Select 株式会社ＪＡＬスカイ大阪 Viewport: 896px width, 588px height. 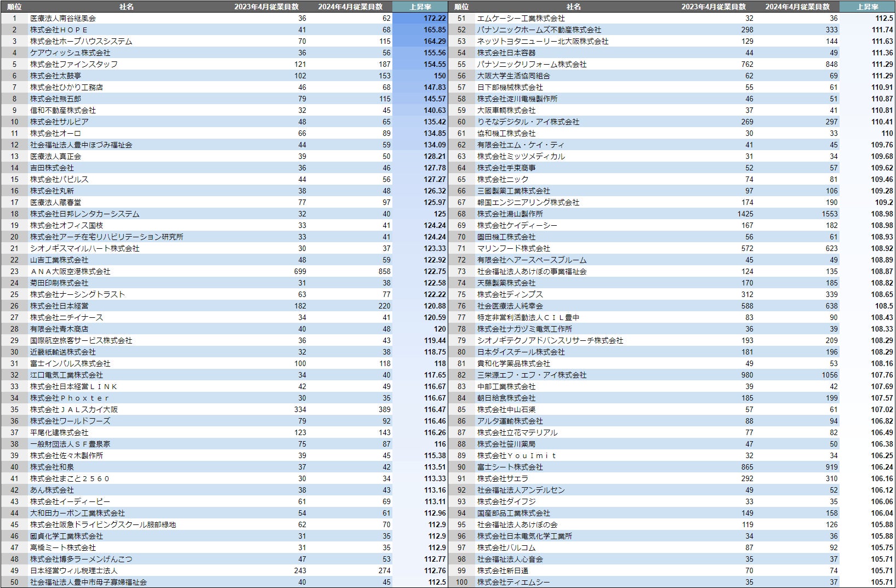(x=74, y=409)
